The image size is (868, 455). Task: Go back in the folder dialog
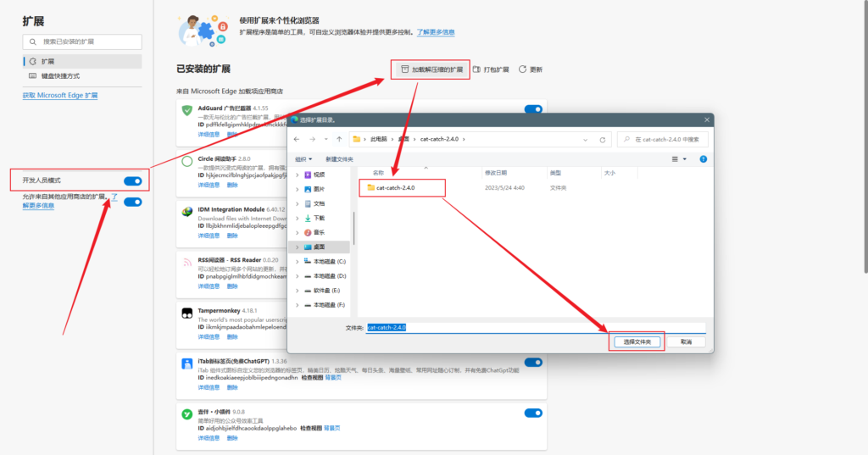click(297, 140)
